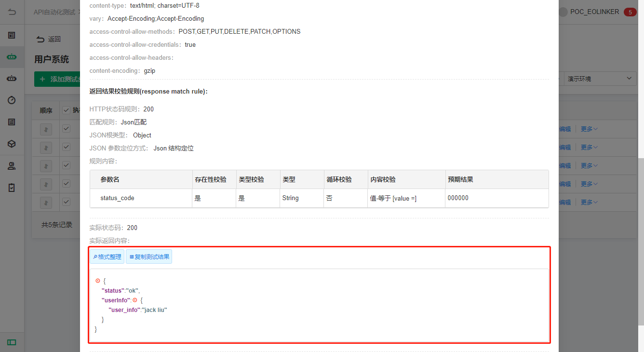Toggle the header select-all checkbox beside 顺序
This screenshot has height=352, width=644.
point(67,110)
